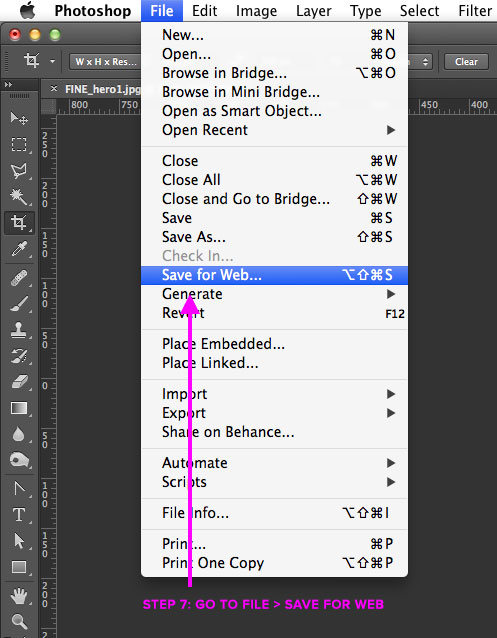Select the Polygonal Lasso tool
Screen dimensions: 497x638
click(19, 171)
